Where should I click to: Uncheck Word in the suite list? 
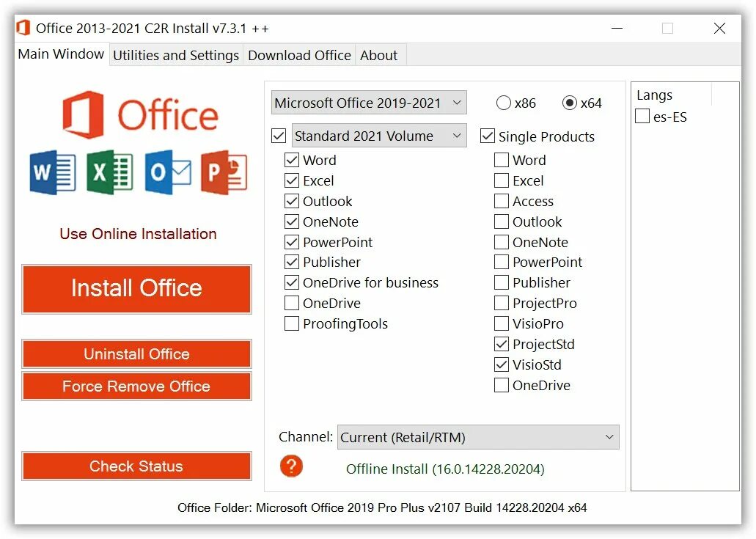click(x=292, y=160)
